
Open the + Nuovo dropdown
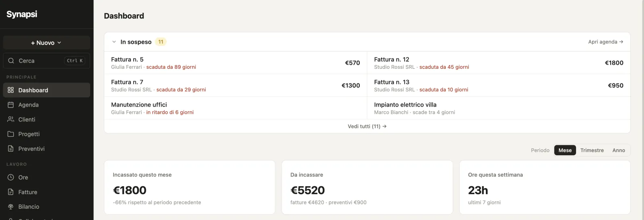(x=47, y=43)
